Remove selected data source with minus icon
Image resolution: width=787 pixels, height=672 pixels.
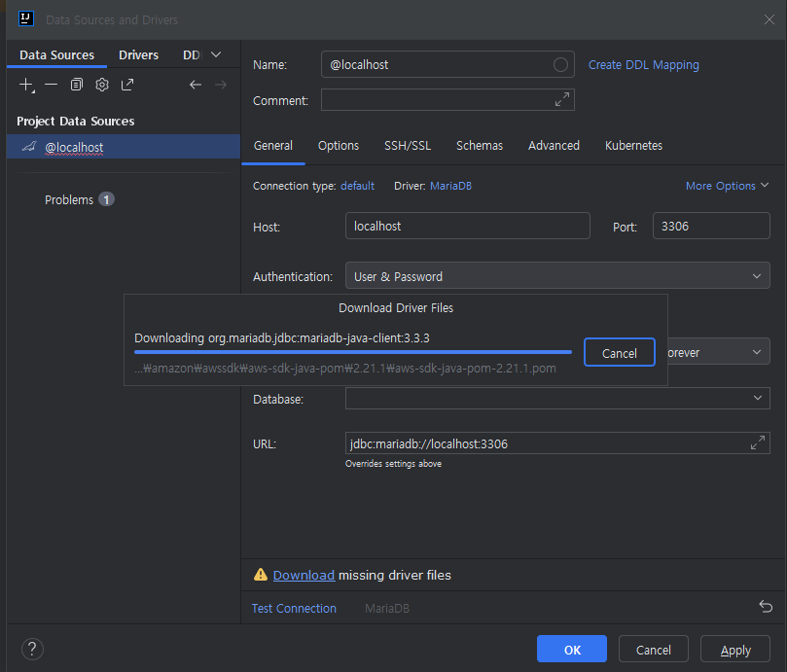pos(52,85)
